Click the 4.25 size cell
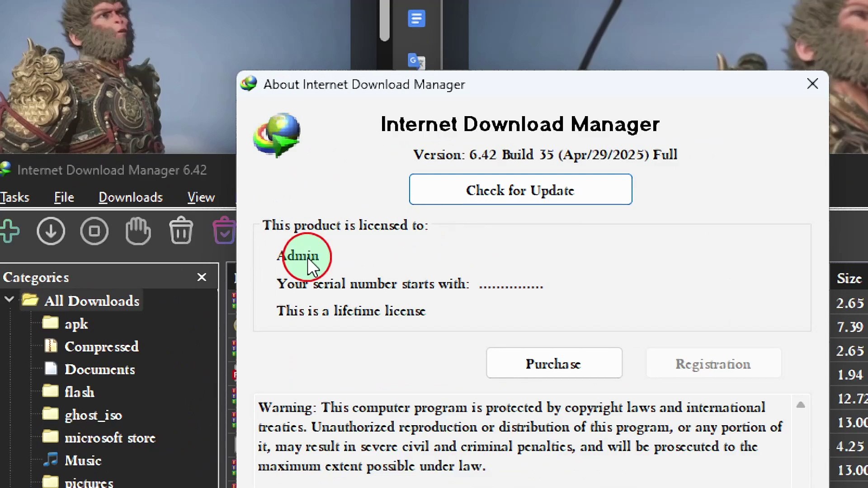Screen dimensions: 868x488 [x=850, y=446]
